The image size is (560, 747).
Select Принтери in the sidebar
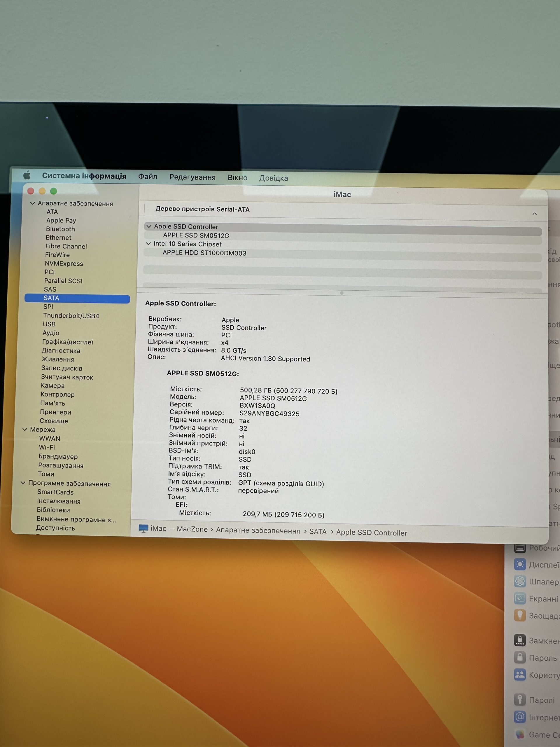(x=55, y=412)
